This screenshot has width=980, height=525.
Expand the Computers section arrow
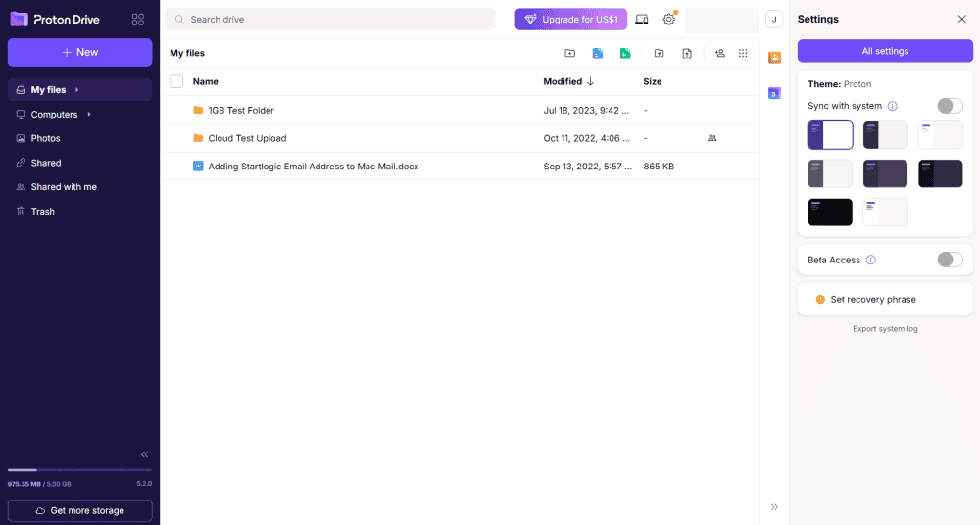point(89,115)
